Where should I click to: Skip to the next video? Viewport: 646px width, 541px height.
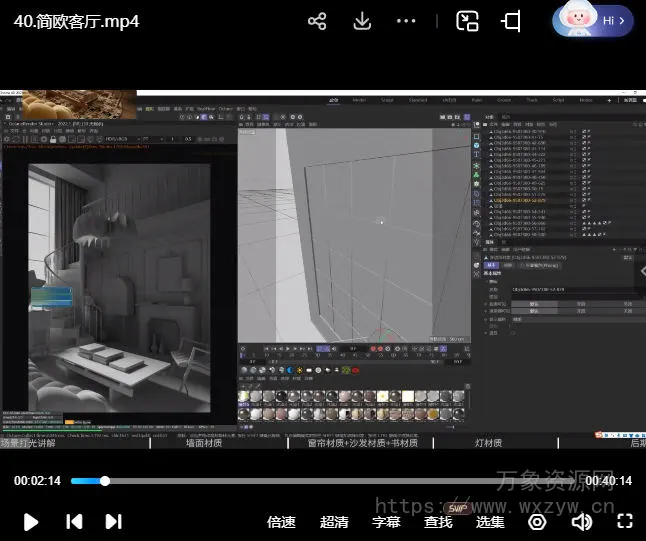click(x=113, y=521)
